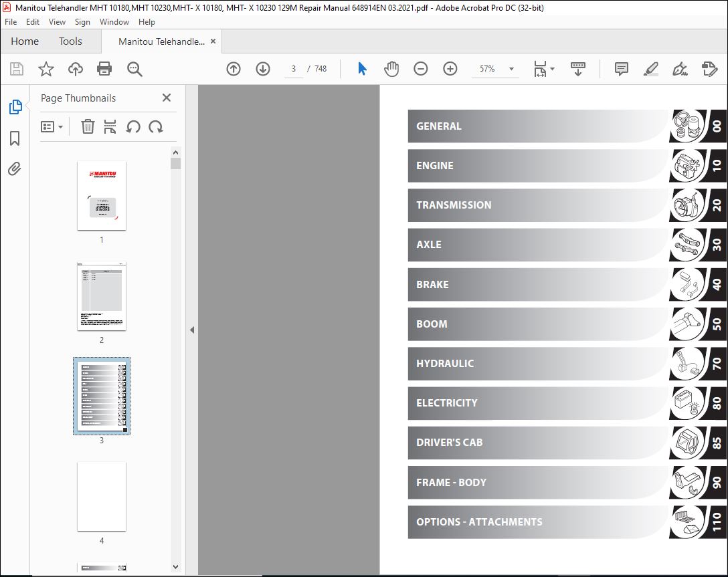Image resolution: width=728 pixels, height=577 pixels.
Task: Open the Sign menu
Action: (82, 22)
